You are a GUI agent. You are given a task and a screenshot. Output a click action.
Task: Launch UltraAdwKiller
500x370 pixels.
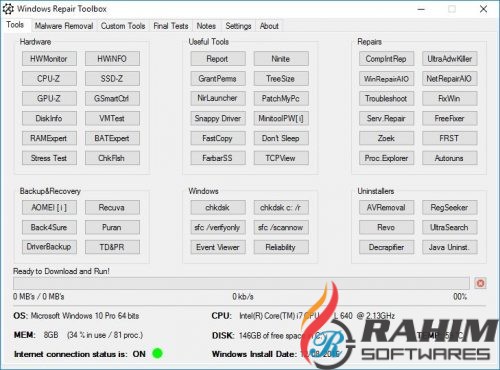point(450,59)
